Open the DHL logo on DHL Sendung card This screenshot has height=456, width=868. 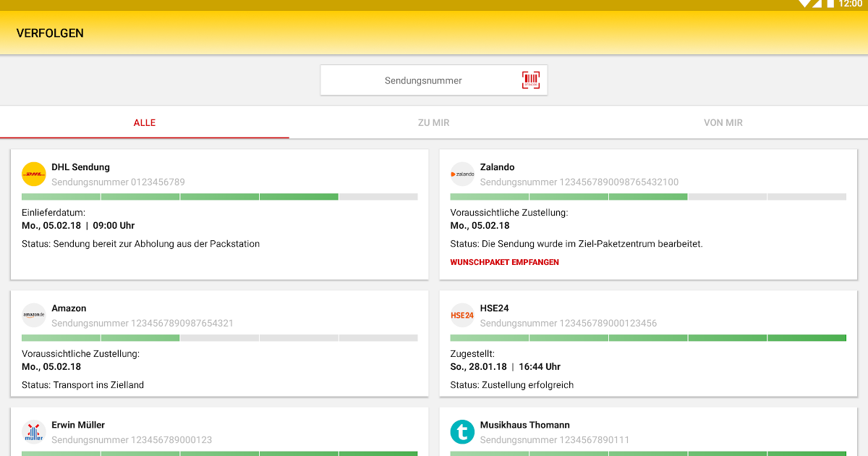tap(34, 174)
